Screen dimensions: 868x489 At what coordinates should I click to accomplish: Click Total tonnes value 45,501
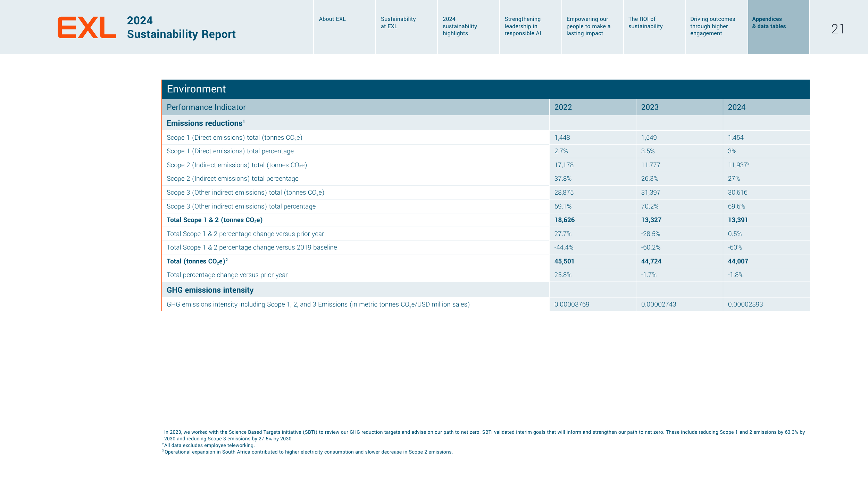click(x=564, y=261)
